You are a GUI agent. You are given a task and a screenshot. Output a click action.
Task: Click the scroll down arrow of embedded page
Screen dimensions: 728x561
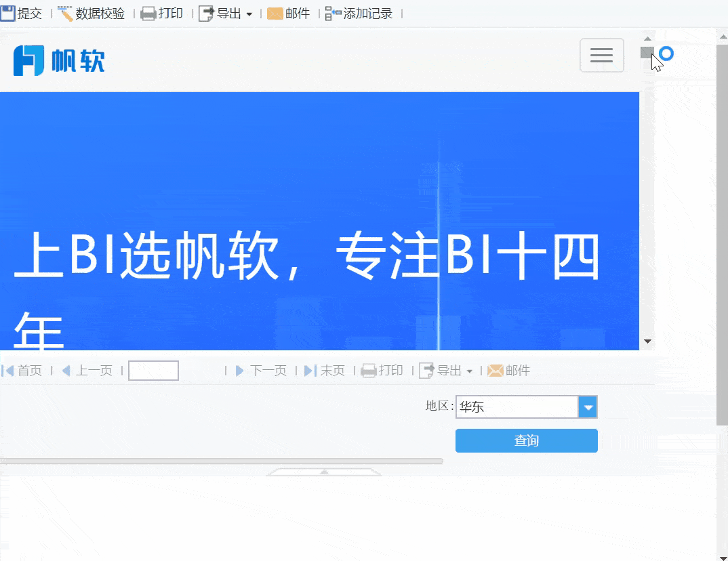click(648, 341)
